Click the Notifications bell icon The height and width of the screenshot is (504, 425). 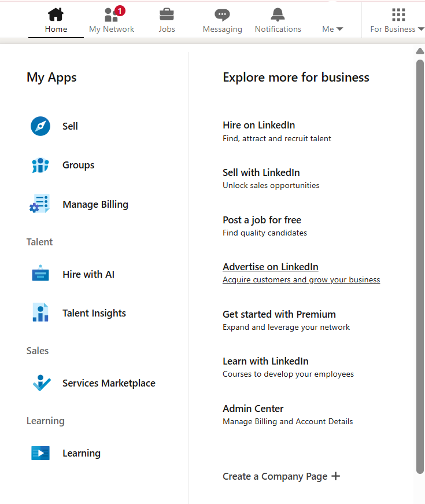click(x=278, y=14)
